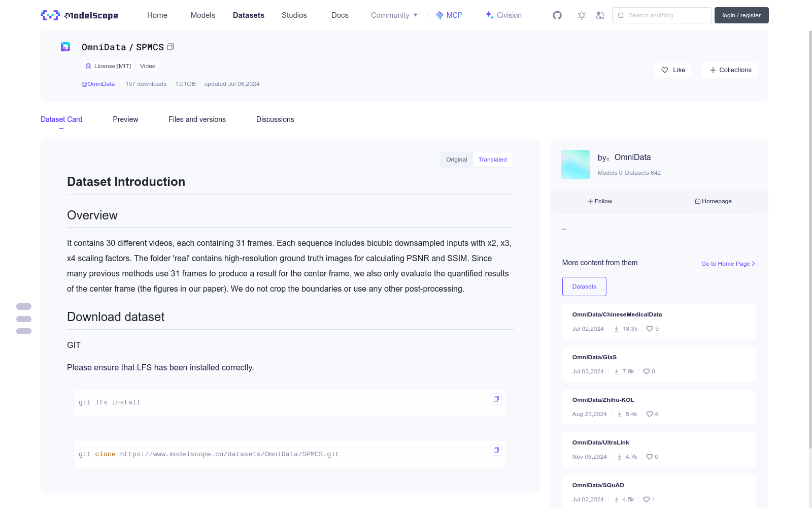Viewport: 812px width, 508px height.
Task: Switch to Translated text view
Action: [492, 160]
